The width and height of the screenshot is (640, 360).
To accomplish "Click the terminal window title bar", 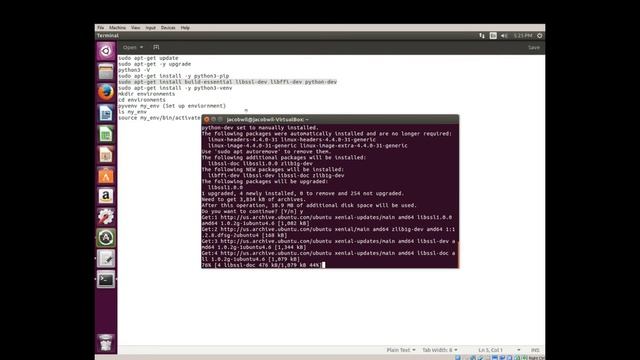I will pyautogui.click(x=330, y=119).
